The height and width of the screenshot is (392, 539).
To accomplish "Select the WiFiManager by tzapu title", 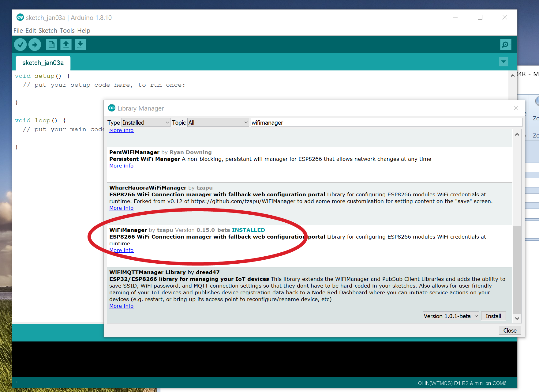I will [128, 230].
